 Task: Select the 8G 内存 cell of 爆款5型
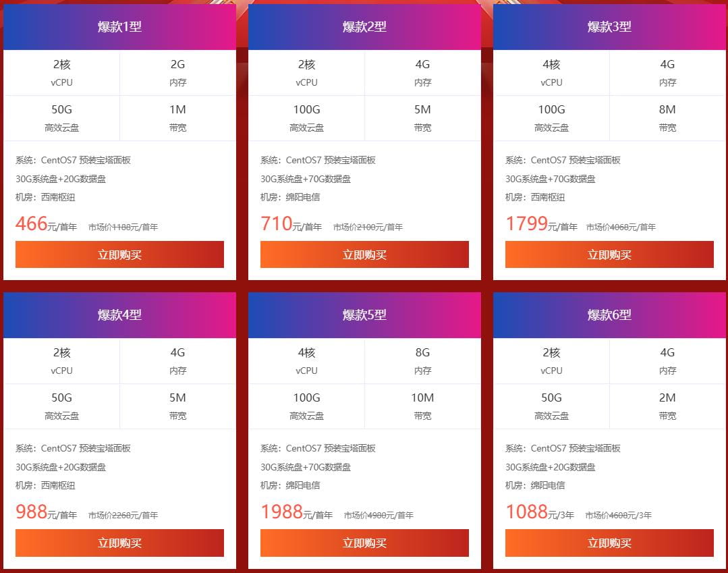pos(422,360)
